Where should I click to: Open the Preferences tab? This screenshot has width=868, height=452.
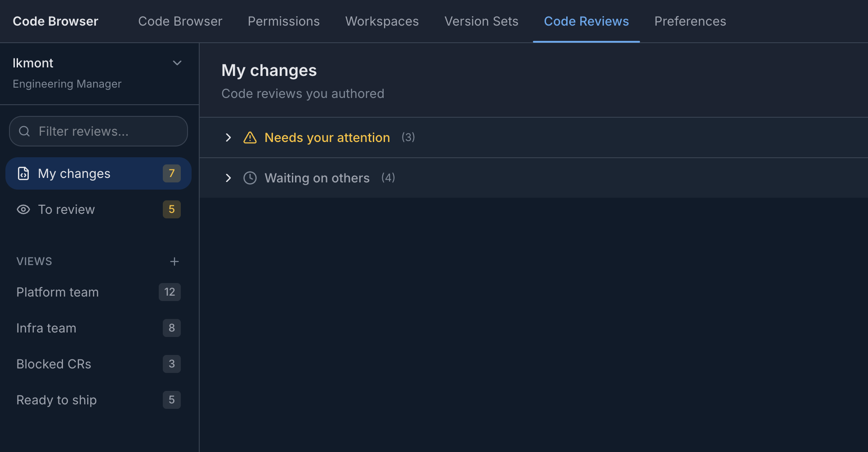[x=690, y=21]
